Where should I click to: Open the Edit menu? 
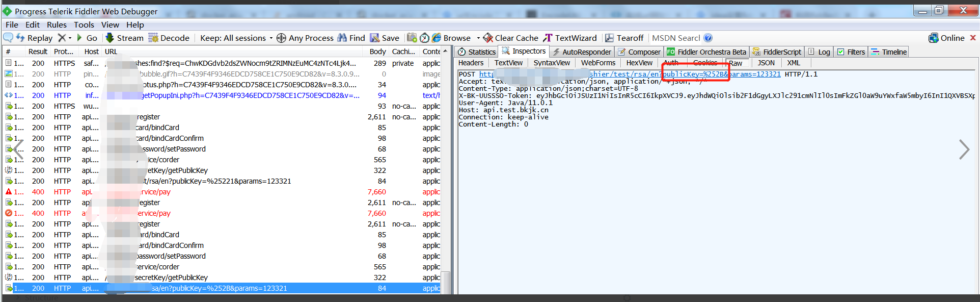pyautogui.click(x=33, y=24)
